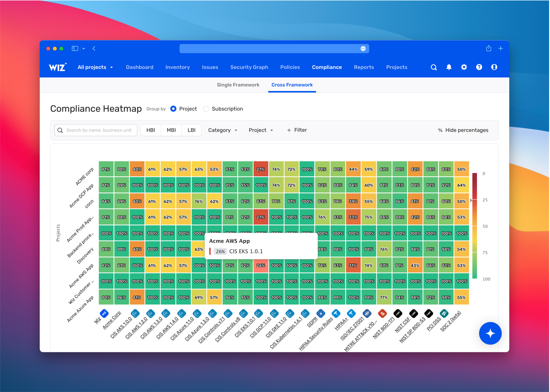The image size is (550, 392).
Task: Click the color legend gradient bar
Action: [475, 226]
